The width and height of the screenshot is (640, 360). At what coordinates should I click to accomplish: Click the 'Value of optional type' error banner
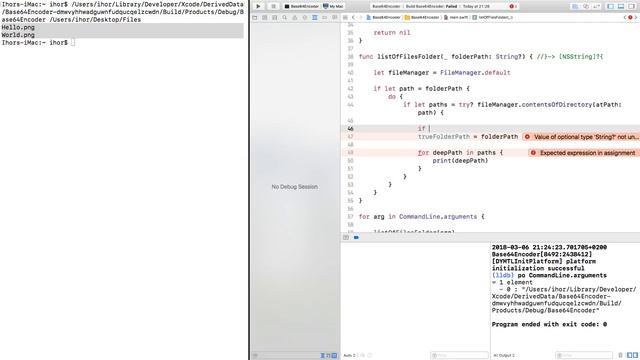pos(581,137)
